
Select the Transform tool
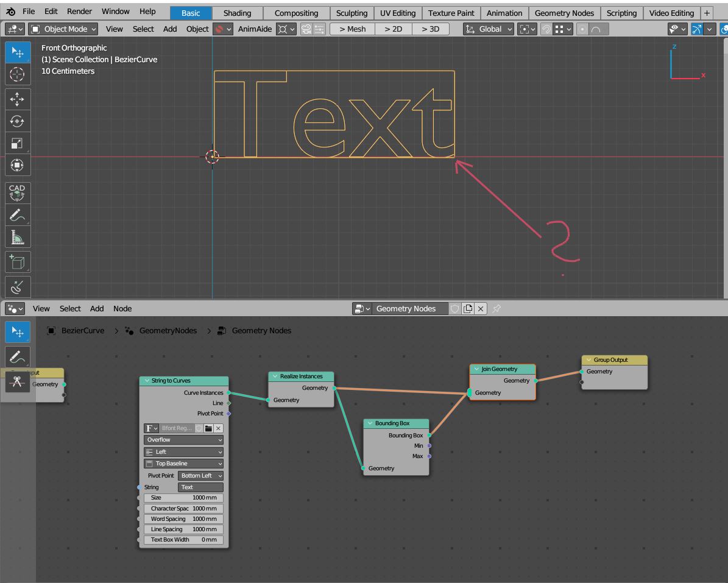(18, 165)
